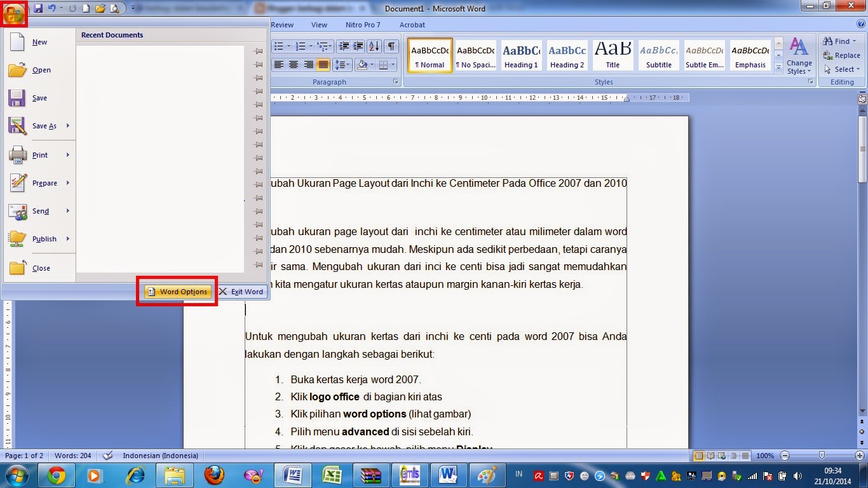The width and height of the screenshot is (868, 488).
Task: Open the Styles dialog launcher
Action: pyautogui.click(x=811, y=82)
